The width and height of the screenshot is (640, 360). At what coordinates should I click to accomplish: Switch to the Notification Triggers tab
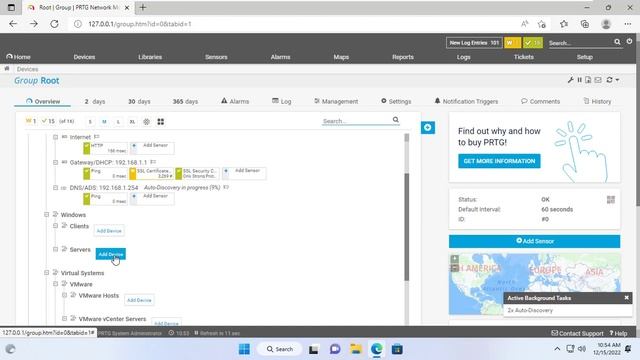(x=466, y=101)
